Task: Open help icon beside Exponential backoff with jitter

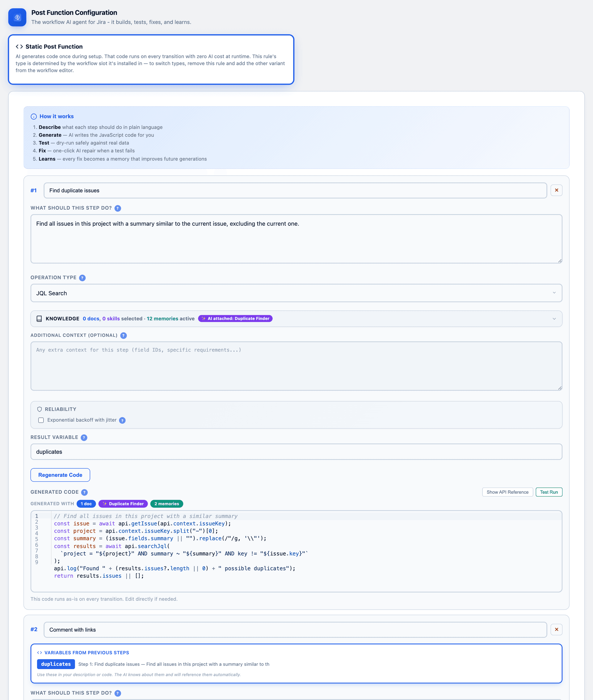Action: pos(122,421)
